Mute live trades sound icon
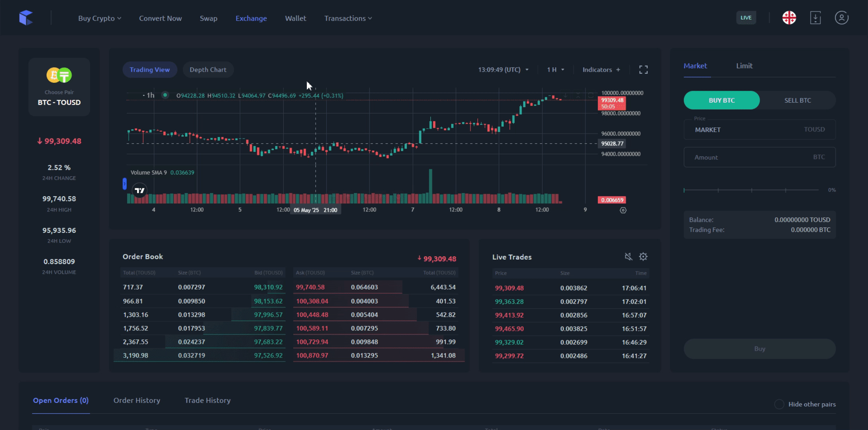This screenshot has height=430, width=868. click(x=628, y=257)
